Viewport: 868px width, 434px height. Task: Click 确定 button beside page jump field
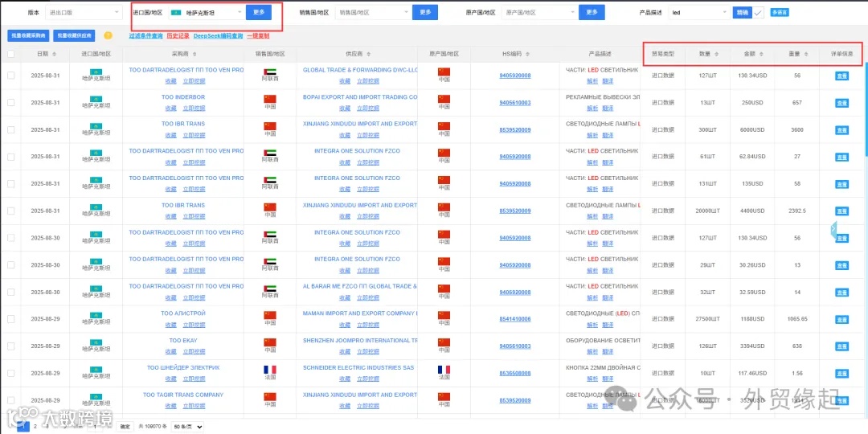point(125,427)
